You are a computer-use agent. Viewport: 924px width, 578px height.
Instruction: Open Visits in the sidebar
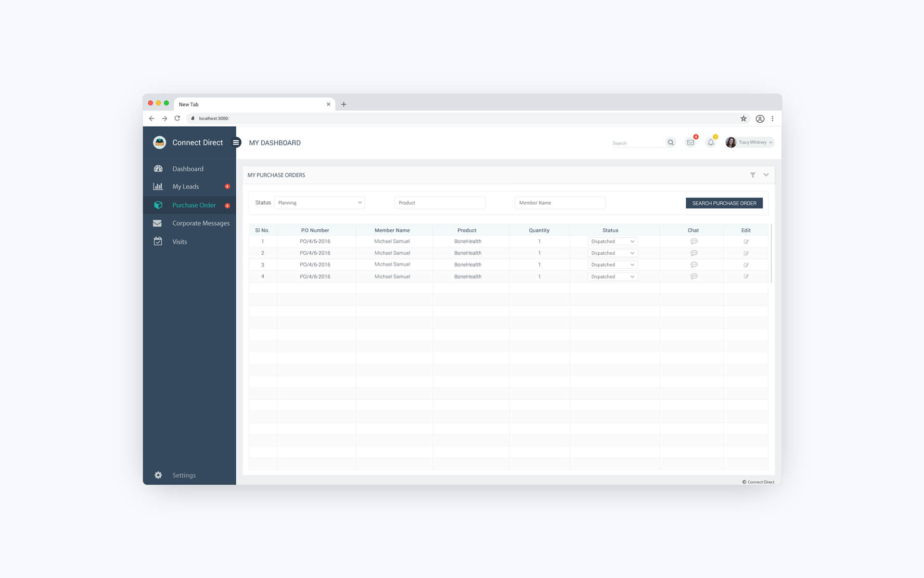point(180,242)
